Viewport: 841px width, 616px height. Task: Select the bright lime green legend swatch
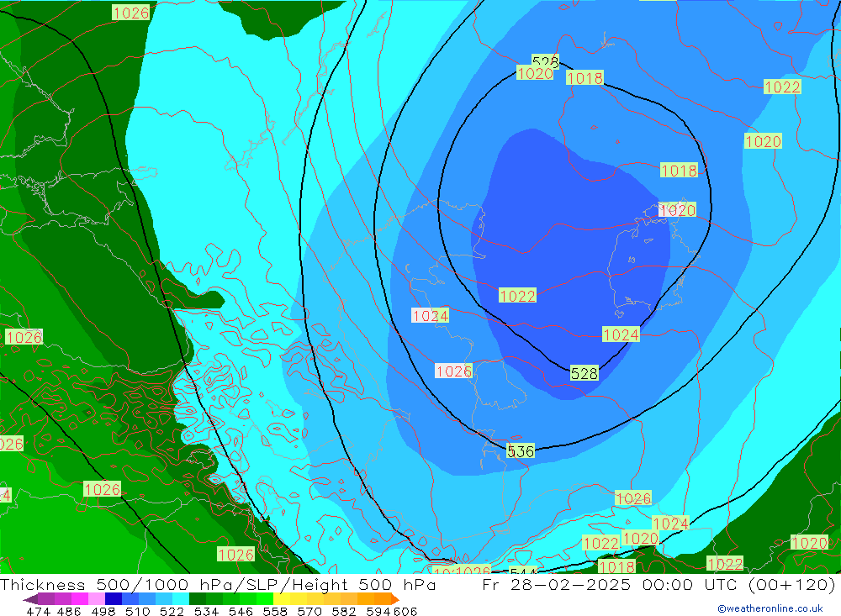(265, 598)
